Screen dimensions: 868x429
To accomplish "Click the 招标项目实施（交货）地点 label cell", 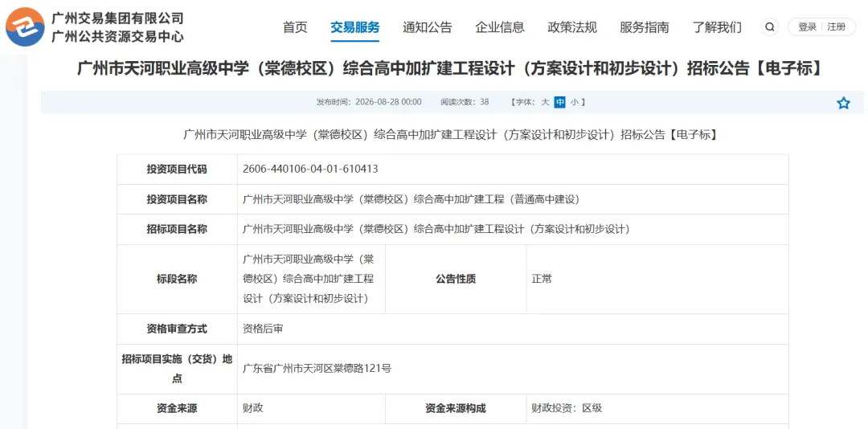I will tap(177, 369).
